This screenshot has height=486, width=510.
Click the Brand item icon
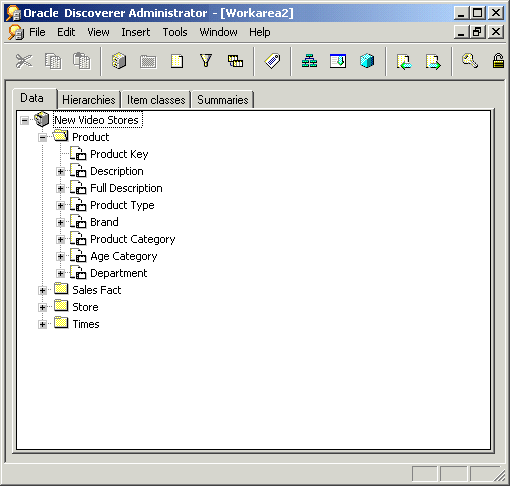click(78, 221)
